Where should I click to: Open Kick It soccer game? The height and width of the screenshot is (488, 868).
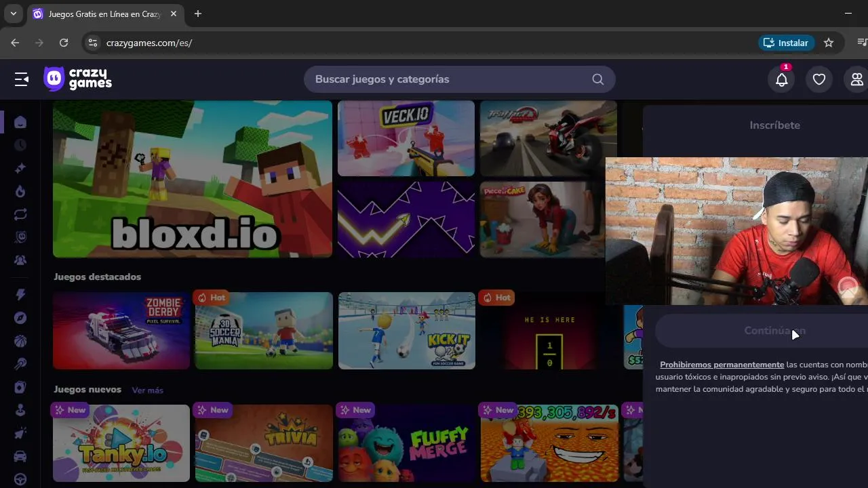[406, 331]
